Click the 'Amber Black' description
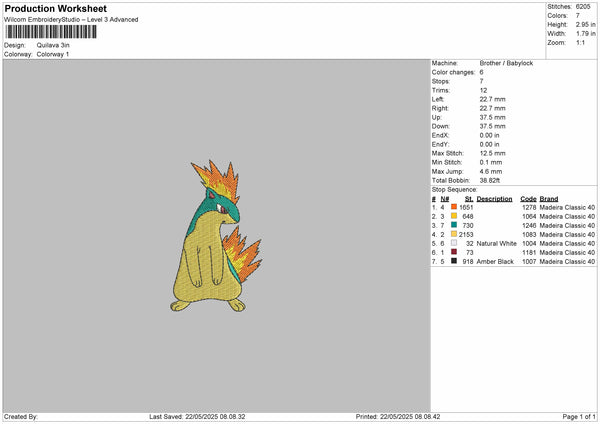 pyautogui.click(x=495, y=262)
